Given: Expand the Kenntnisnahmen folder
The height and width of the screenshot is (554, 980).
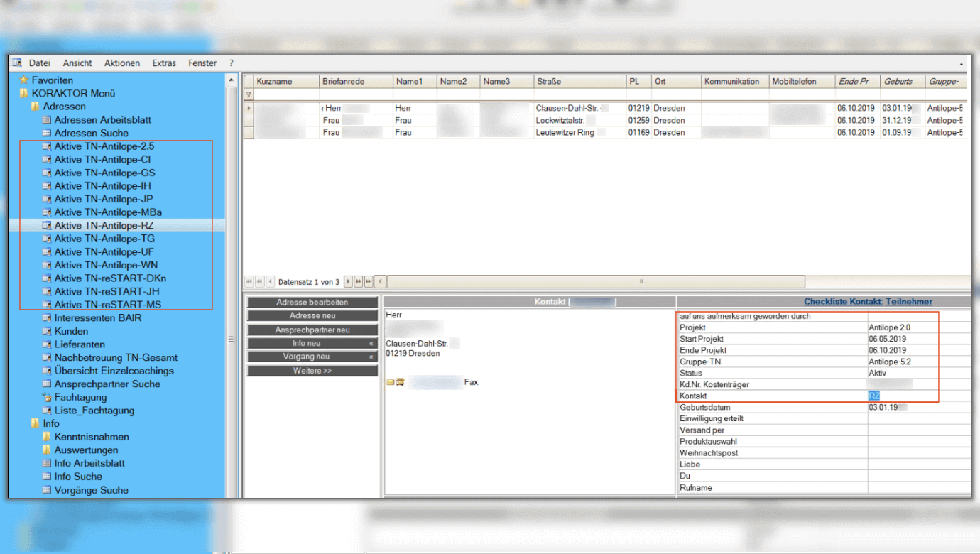Looking at the screenshot, I should point(47,437).
